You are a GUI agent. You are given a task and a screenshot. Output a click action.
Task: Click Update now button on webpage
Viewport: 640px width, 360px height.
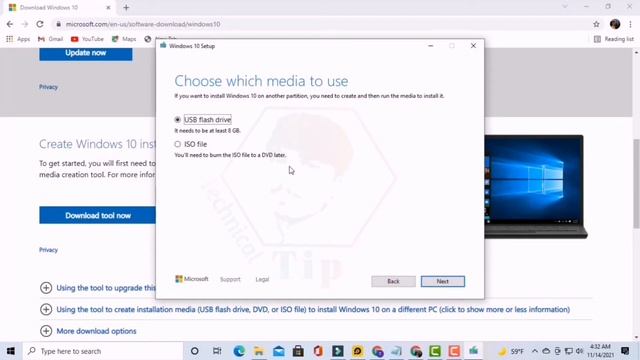86,53
